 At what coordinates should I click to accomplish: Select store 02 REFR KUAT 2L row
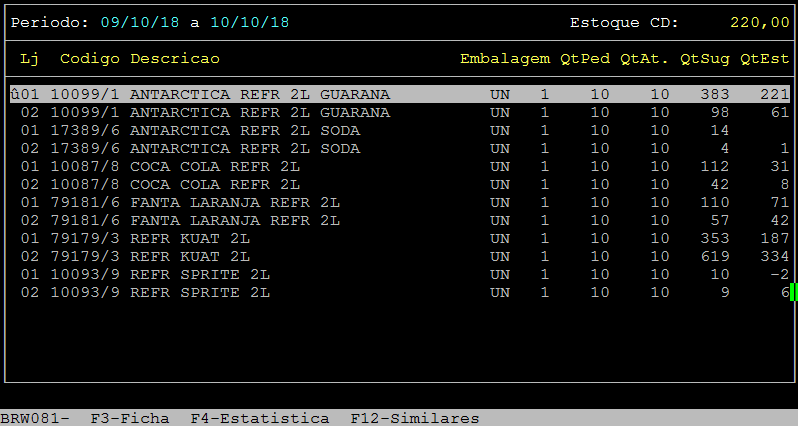point(400,257)
